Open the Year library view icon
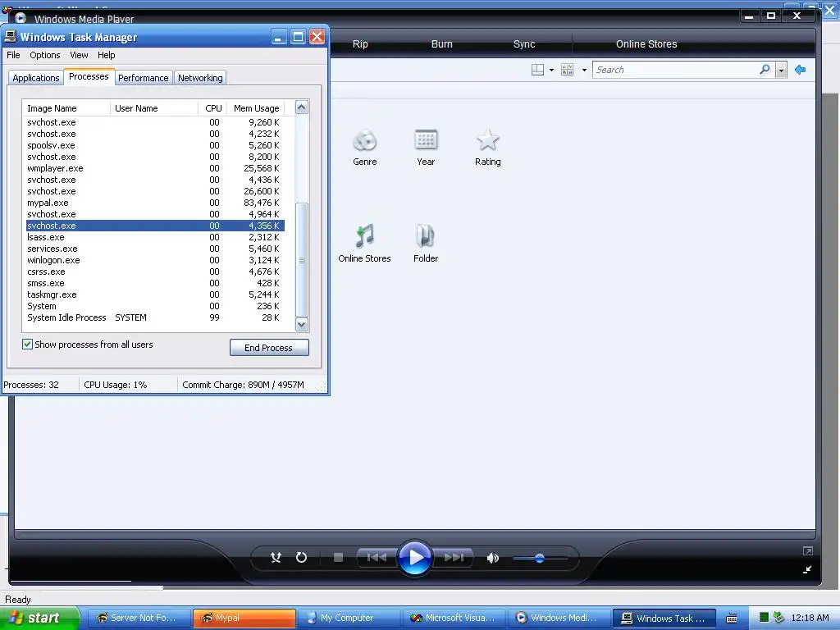Screen dimensions: 840x630 click(426, 148)
